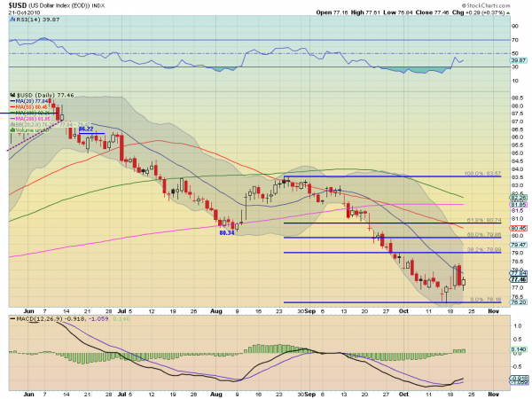Click the 79.47 price tag on the axis
The width and height of the screenshot is (532, 399).
(x=519, y=245)
